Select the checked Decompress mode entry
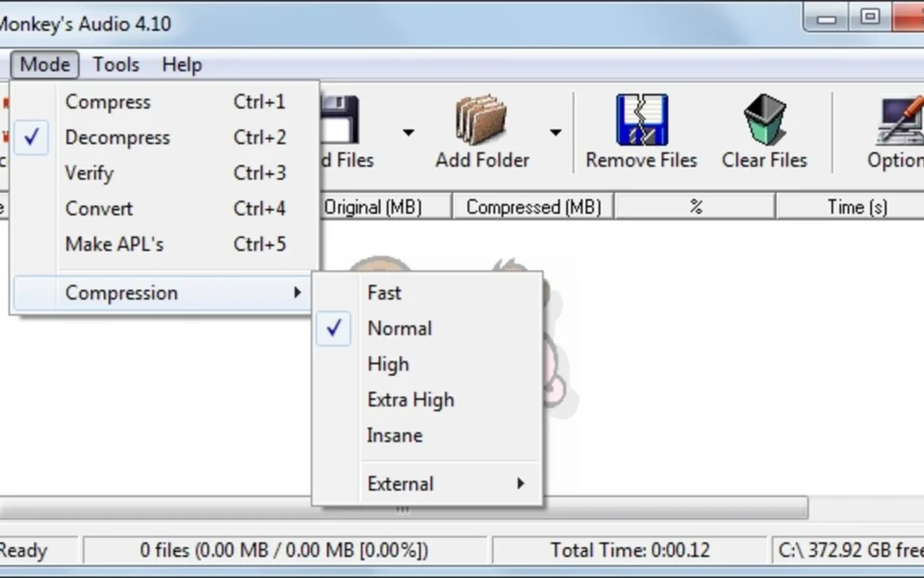 point(167,137)
